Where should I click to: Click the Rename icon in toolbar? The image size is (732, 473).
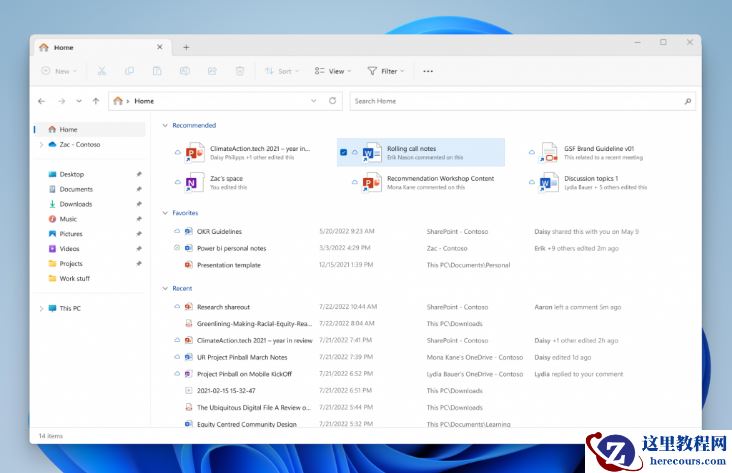point(185,71)
